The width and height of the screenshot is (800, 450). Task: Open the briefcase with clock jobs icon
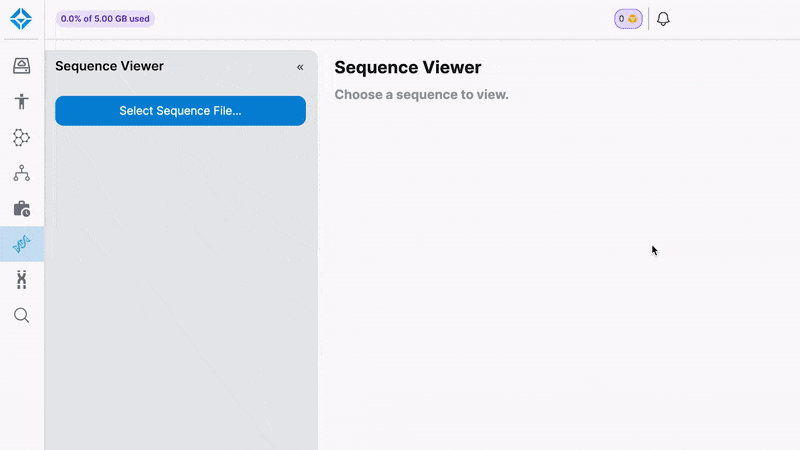click(x=21, y=209)
